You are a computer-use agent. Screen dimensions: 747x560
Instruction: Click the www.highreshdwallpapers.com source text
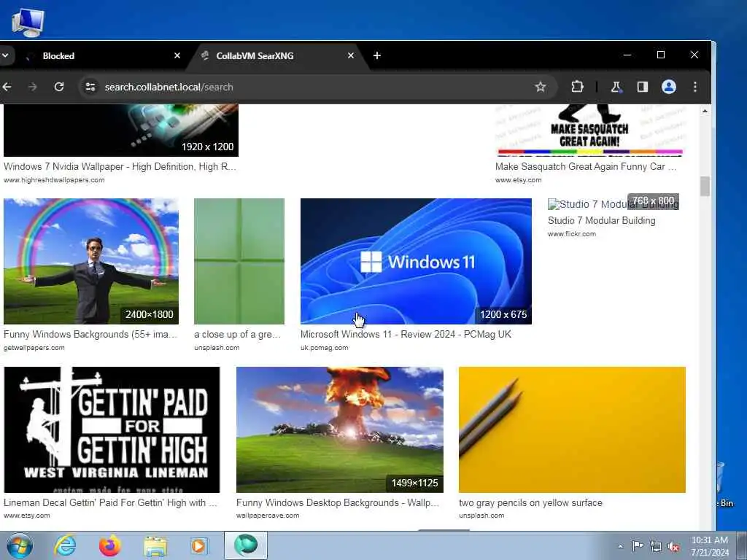pos(54,180)
